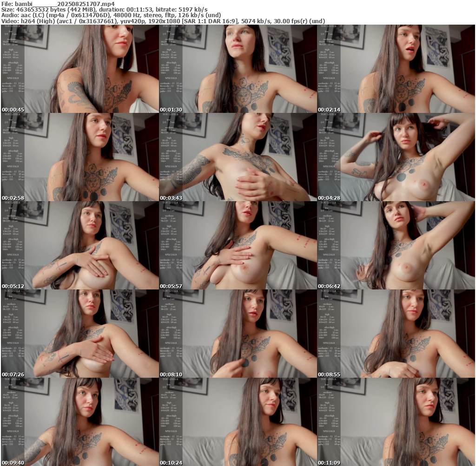476x466 pixels.
Task: Open the thumbnail labeled 00:03:43
Action: click(x=238, y=157)
